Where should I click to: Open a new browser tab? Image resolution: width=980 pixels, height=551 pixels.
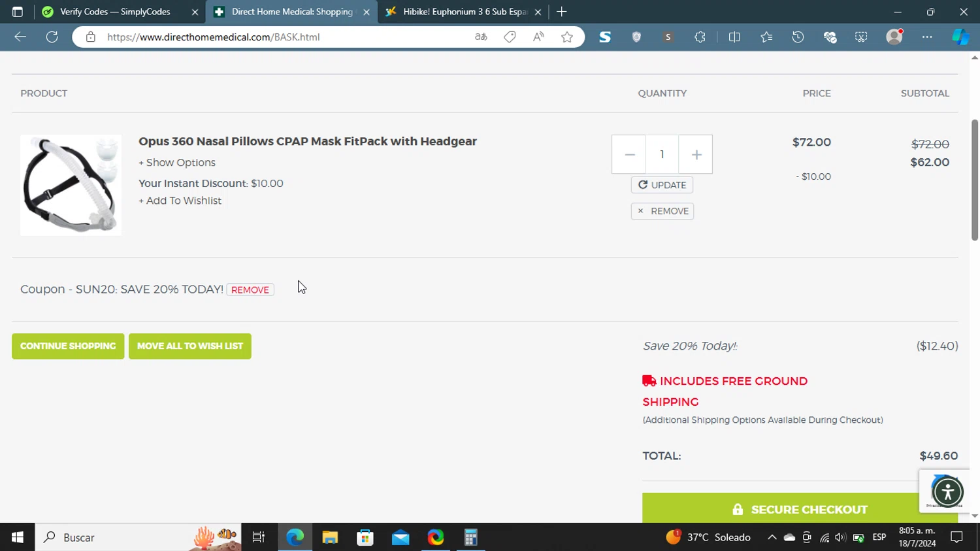(x=562, y=12)
